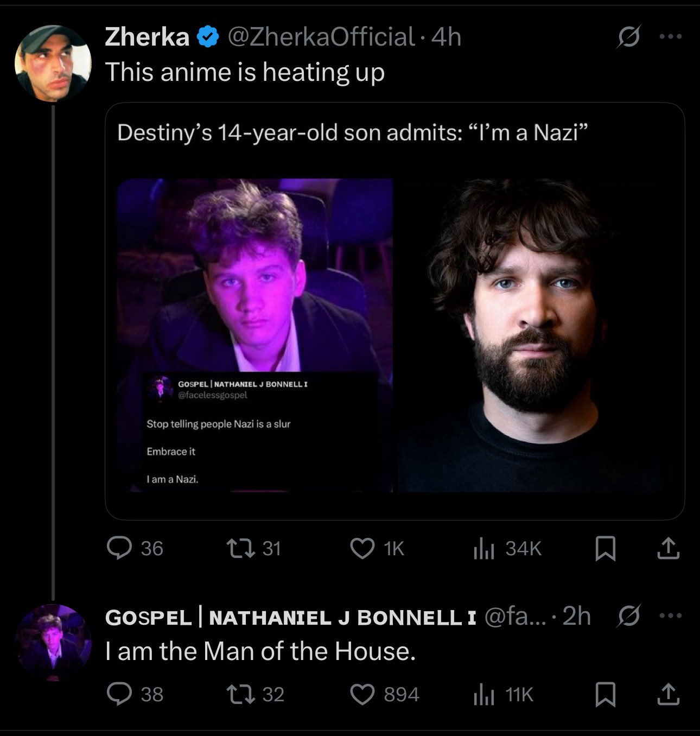Open Grok icon on Zherka's post

[x=629, y=38]
